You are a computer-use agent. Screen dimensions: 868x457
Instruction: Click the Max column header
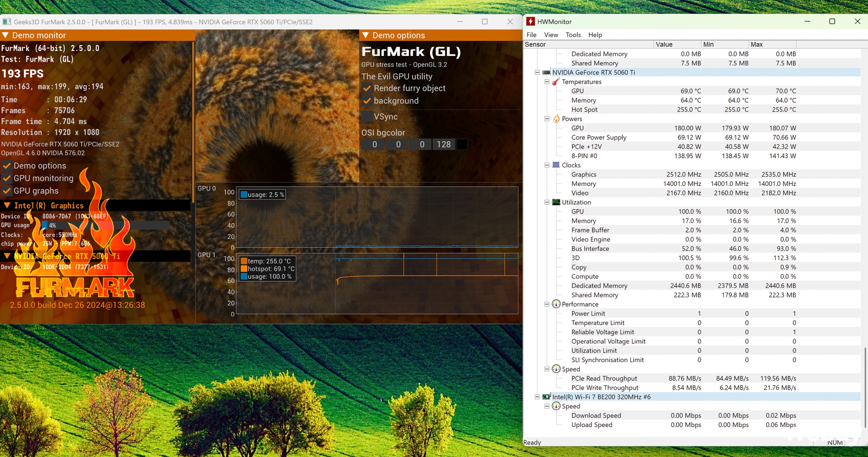pos(773,44)
